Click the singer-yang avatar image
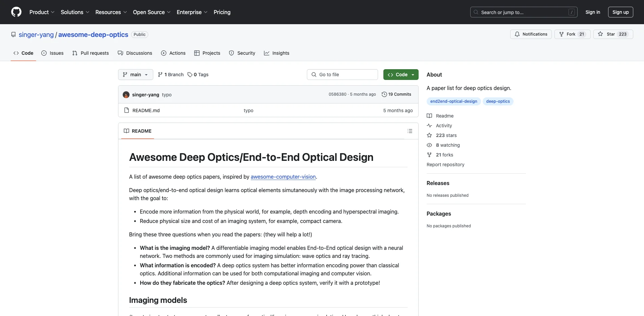The width and height of the screenshot is (644, 316). 126,95
